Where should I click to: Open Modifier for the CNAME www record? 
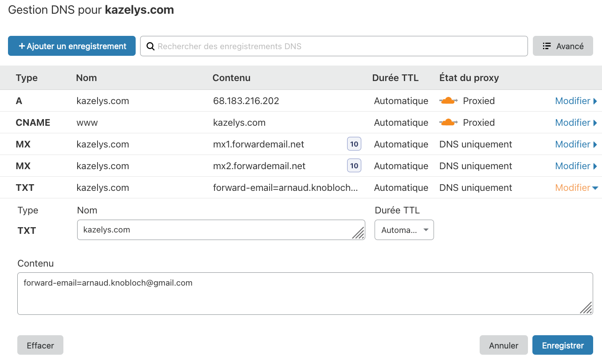576,123
